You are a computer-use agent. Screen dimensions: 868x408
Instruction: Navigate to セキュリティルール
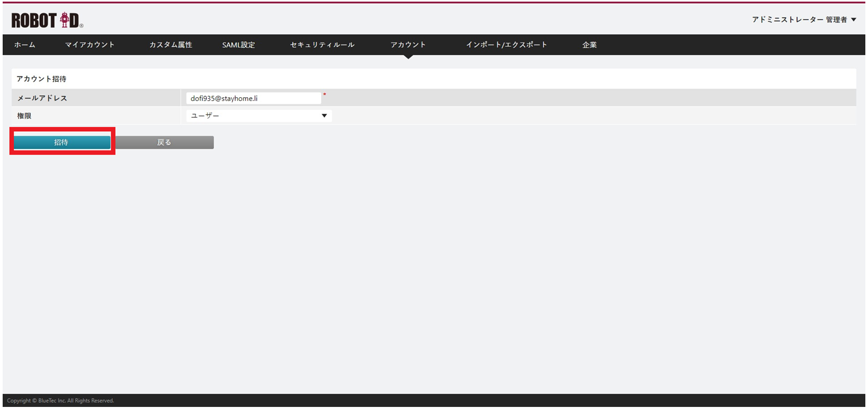click(322, 45)
